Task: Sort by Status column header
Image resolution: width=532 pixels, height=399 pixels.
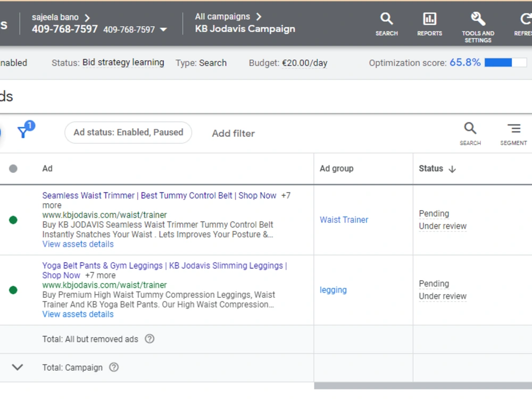Action: (431, 169)
